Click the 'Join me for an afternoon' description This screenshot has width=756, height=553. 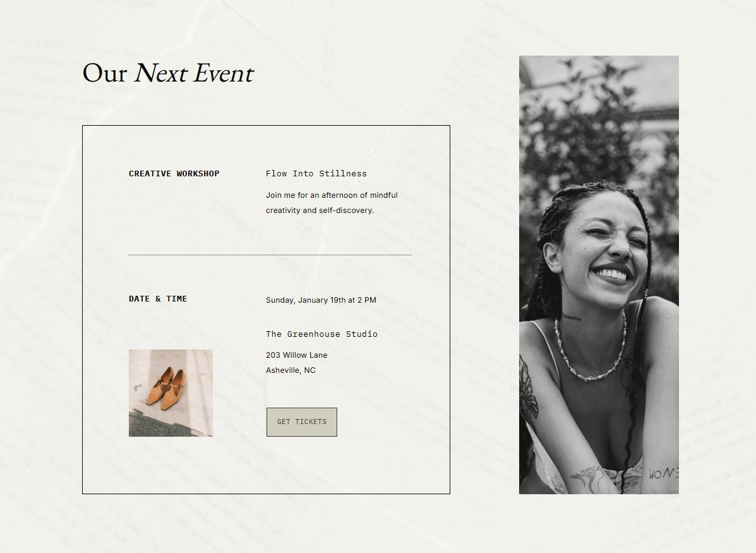coord(332,195)
